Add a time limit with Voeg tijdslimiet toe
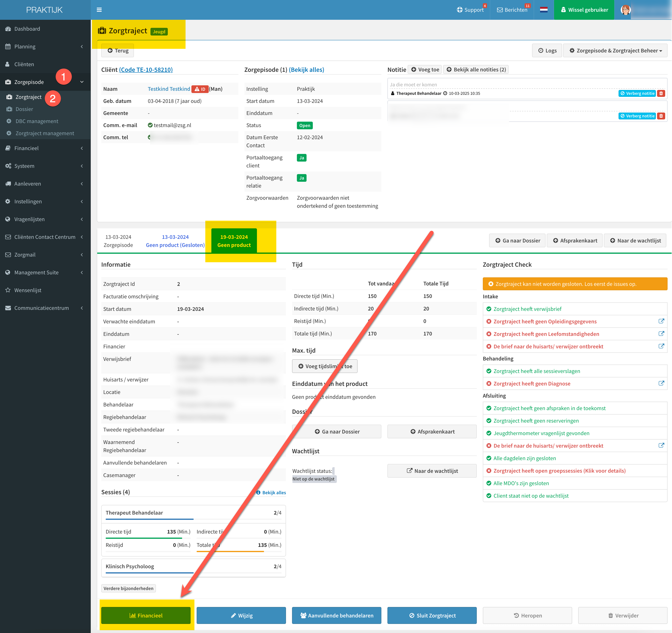The width and height of the screenshot is (672, 633). tap(325, 366)
